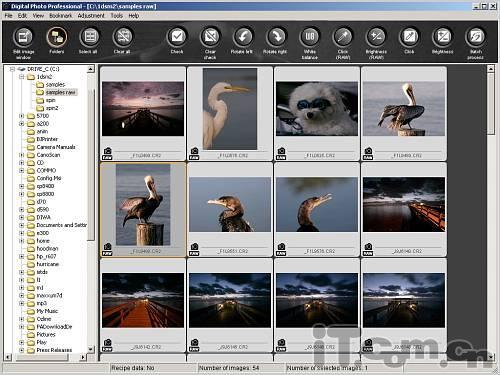Select the Camera Manuals folder

pyautogui.click(x=56, y=147)
